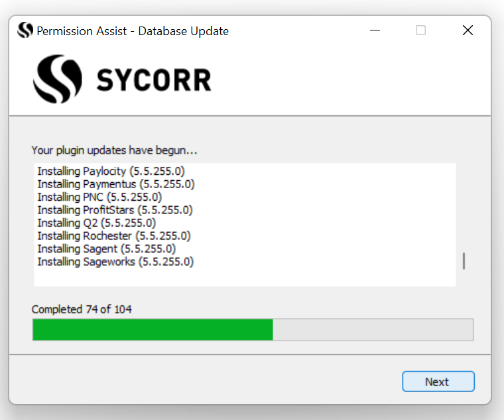Pick the Installing ProfitStars log line
Image resolution: width=504 pixels, height=420 pixels.
[115, 210]
